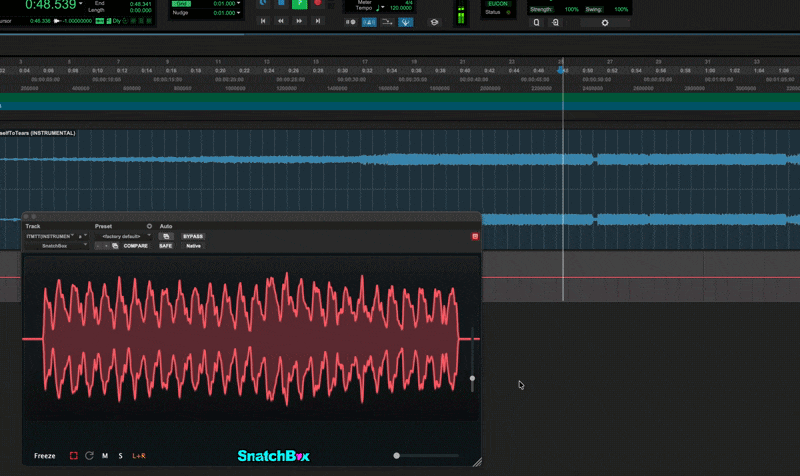Click the red target button in plugin header
Viewport: 800px width, 476px height.
[475, 236]
